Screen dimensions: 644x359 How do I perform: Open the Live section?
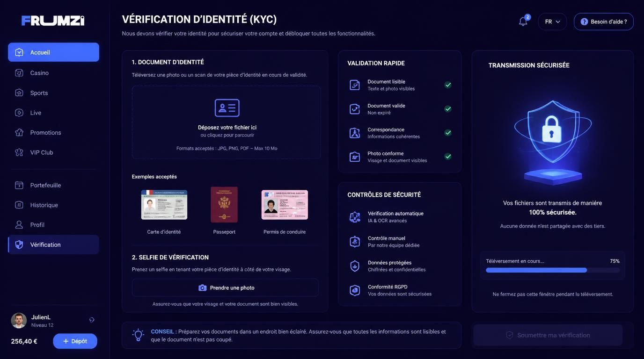click(x=53, y=113)
